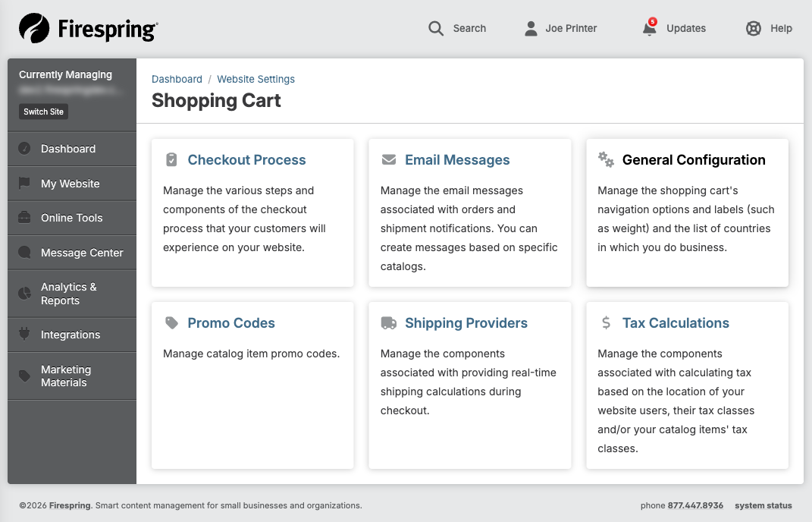Open the Email Messages link
This screenshot has height=522, width=812.
coord(457,159)
